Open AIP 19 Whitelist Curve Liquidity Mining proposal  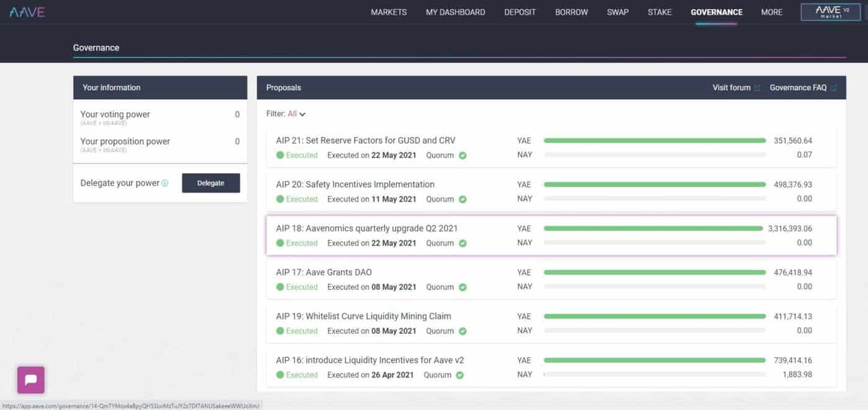363,316
